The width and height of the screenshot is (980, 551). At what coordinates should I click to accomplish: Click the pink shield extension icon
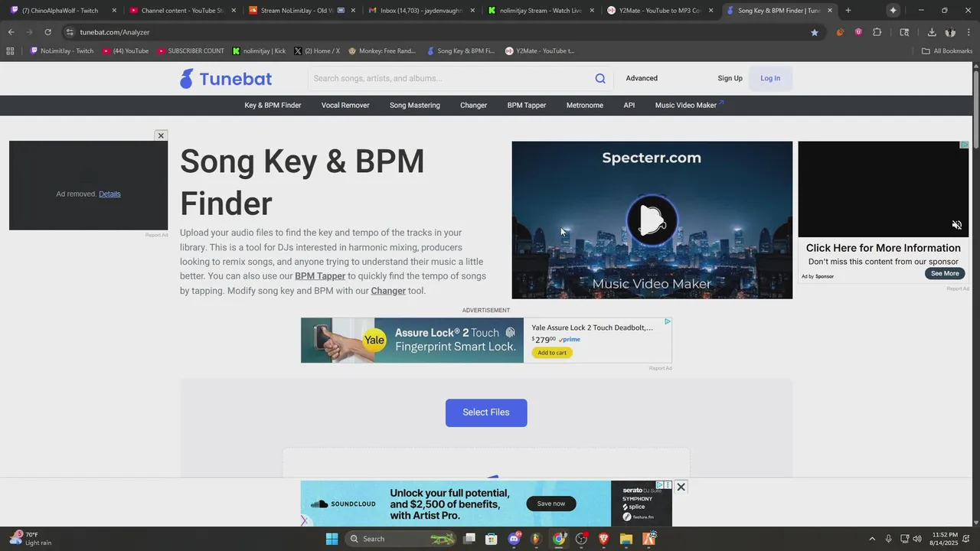(858, 32)
